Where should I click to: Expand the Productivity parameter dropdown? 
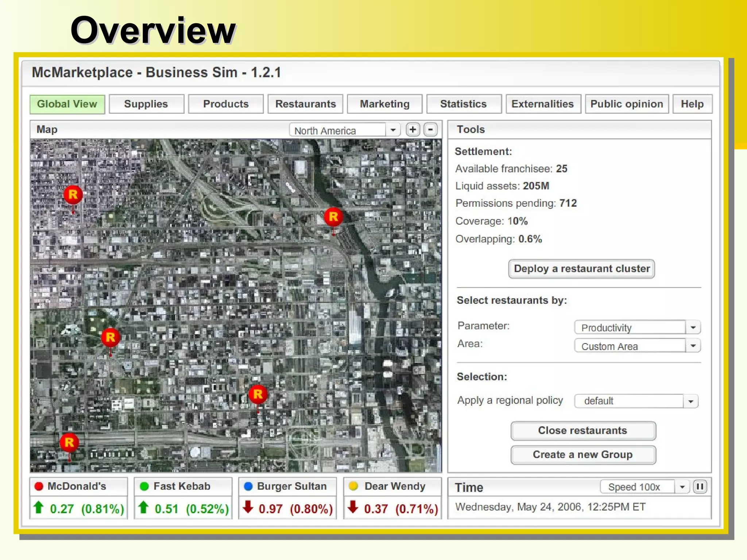[x=693, y=327]
